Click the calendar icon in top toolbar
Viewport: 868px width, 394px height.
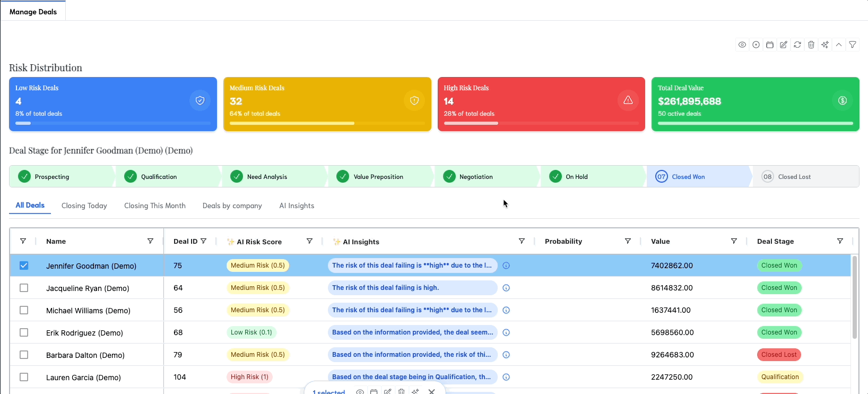[770, 45]
